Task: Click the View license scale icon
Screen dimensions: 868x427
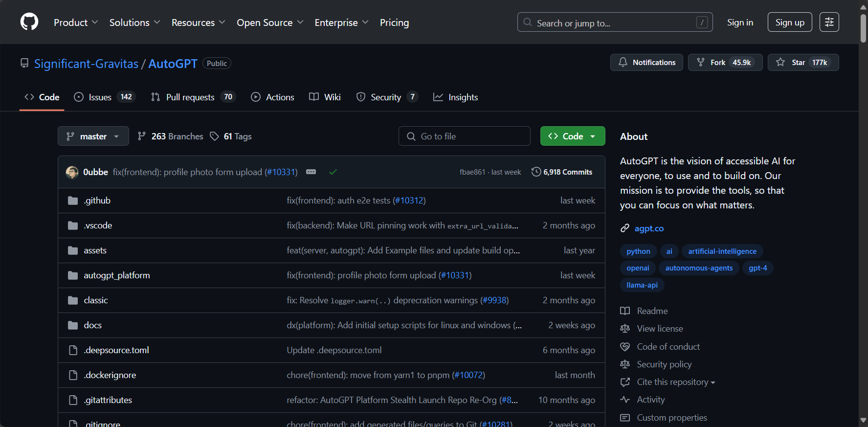Action: [x=625, y=329]
